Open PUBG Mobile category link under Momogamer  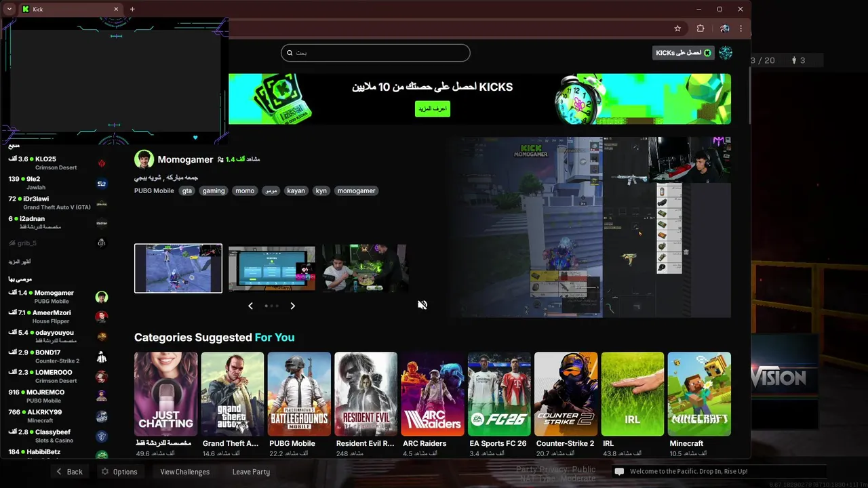pyautogui.click(x=155, y=191)
